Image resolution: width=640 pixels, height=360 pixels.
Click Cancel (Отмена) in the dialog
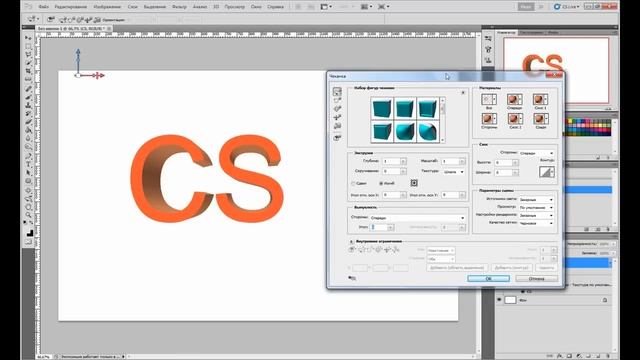tap(536, 278)
